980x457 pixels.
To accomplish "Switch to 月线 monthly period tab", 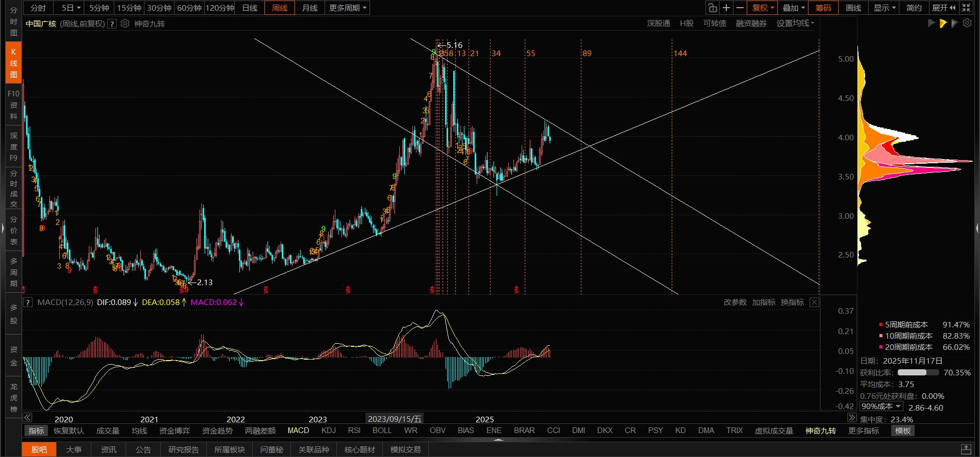I will 310,8.
